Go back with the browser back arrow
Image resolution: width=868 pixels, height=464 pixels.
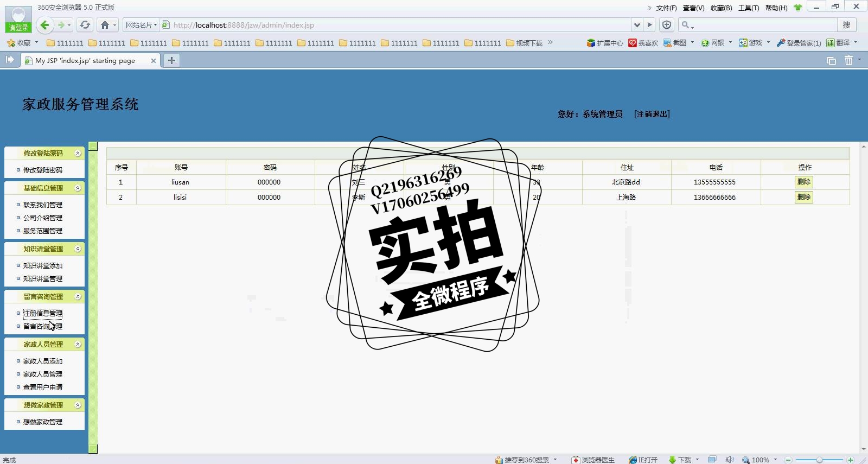click(x=45, y=25)
